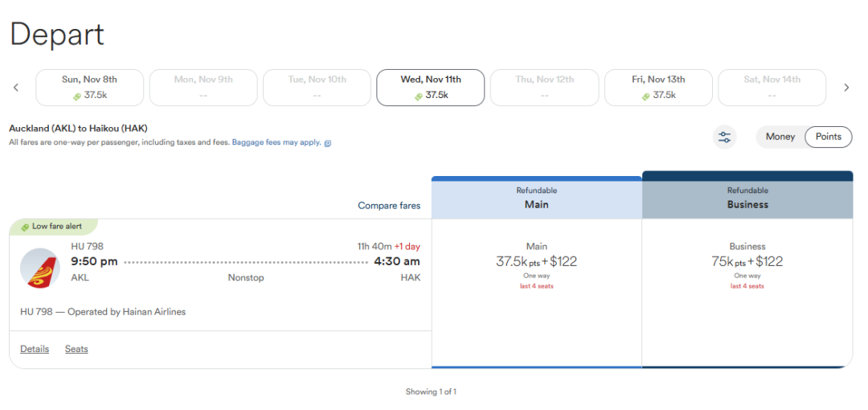Select Wed, Nov 11th date tab
The image size is (868, 410).
tap(431, 88)
